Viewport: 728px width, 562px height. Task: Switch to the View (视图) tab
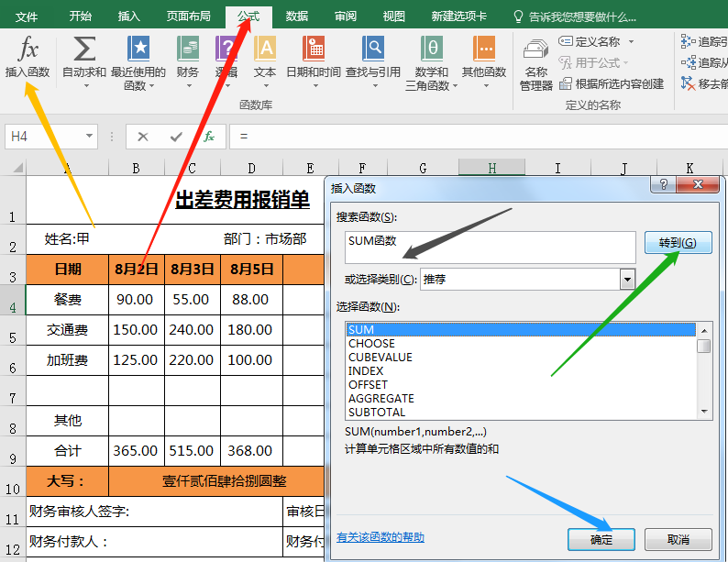(x=393, y=17)
